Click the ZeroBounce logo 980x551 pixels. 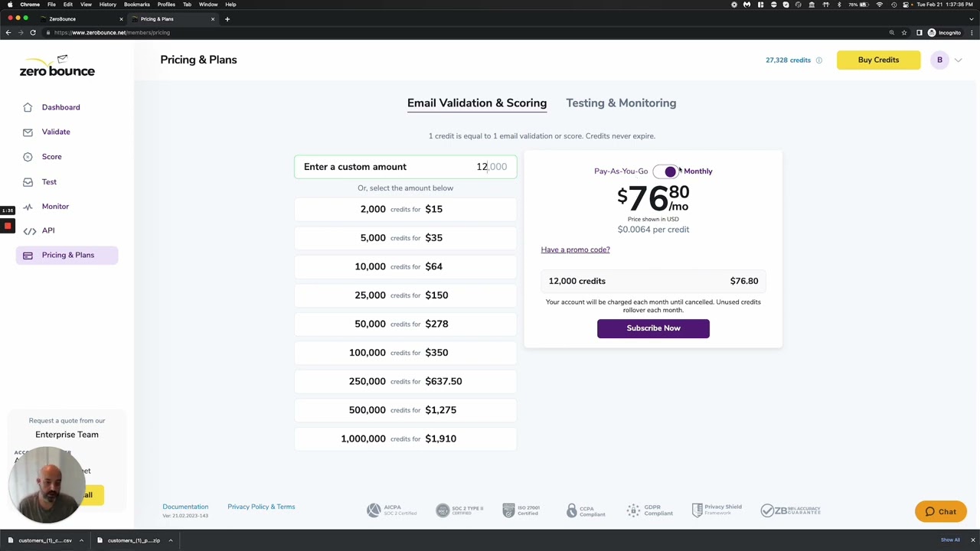[x=57, y=67]
